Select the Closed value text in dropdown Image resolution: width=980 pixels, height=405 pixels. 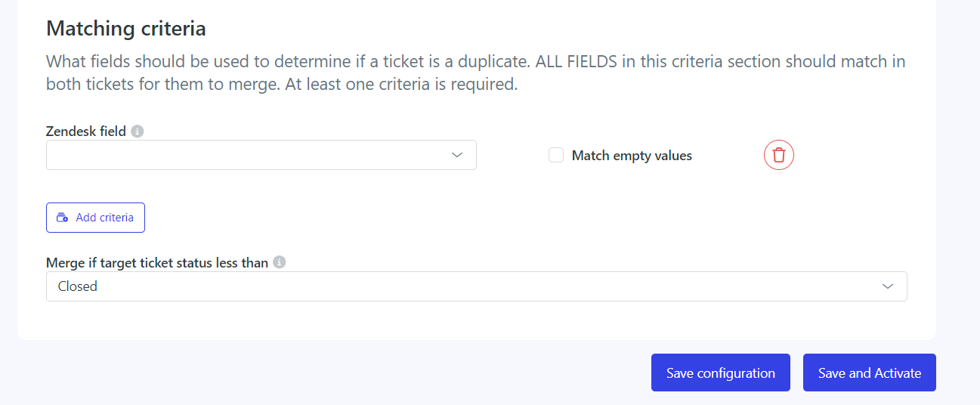(x=78, y=286)
